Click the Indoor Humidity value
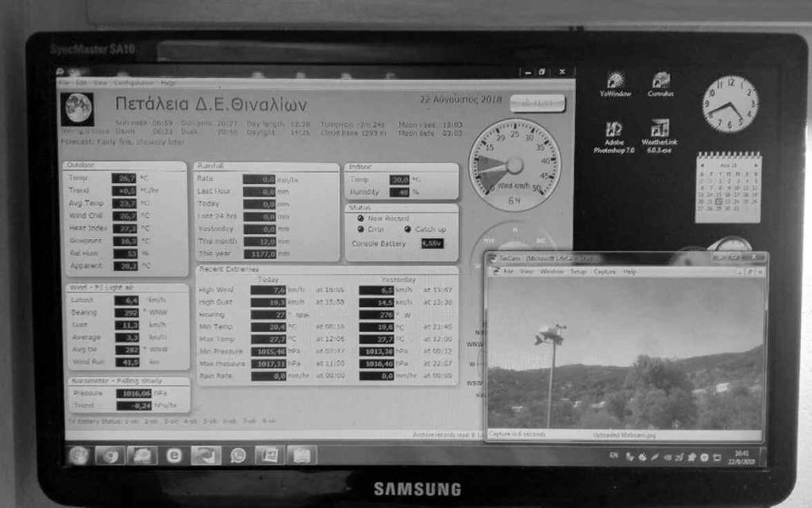 pos(399,192)
